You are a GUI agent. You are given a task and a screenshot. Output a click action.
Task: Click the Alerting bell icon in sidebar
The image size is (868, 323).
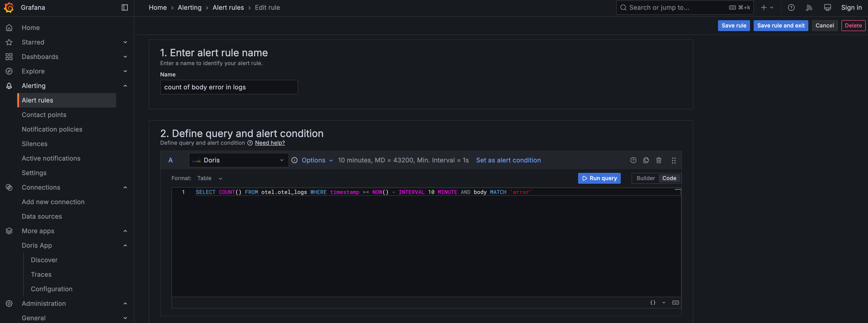pos(9,86)
